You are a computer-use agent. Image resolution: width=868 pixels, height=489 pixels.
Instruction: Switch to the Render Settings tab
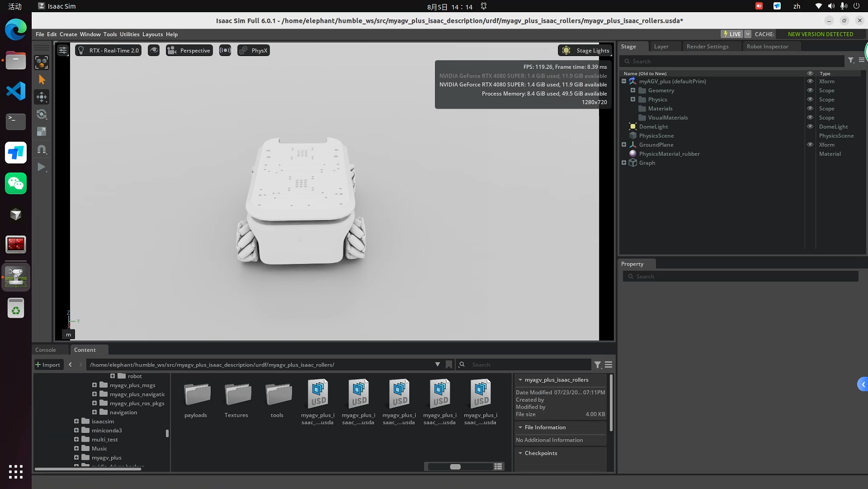[708, 46]
